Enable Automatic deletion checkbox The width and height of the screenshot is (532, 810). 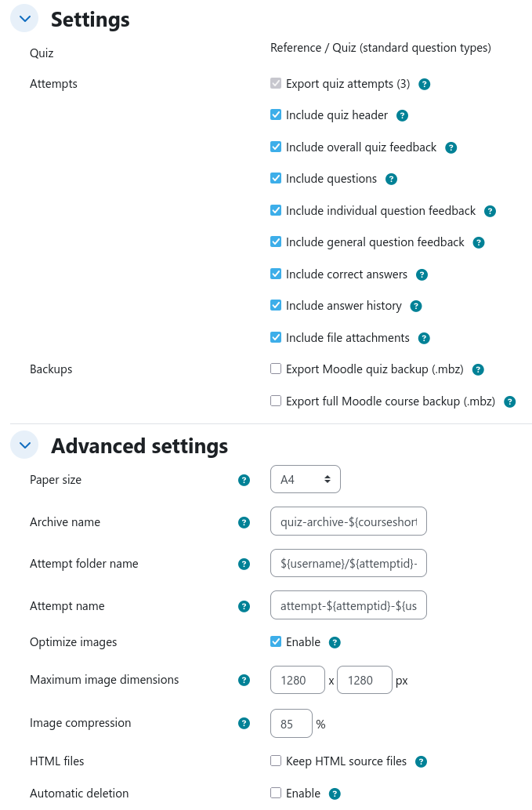pyautogui.click(x=276, y=793)
